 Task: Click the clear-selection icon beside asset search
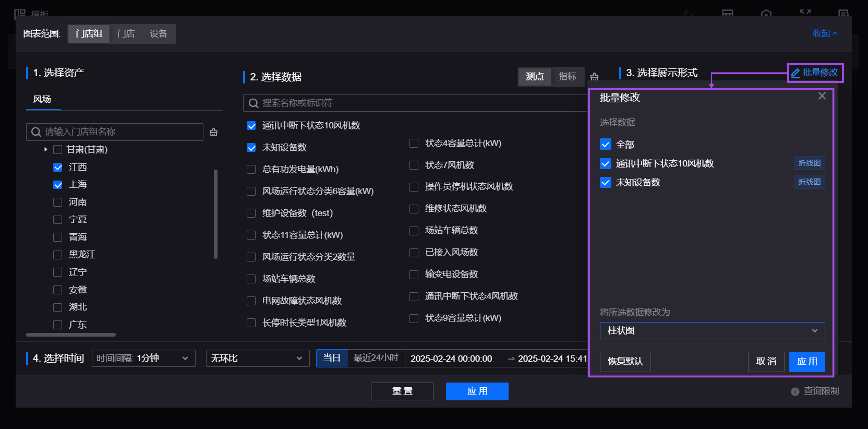[x=214, y=132]
